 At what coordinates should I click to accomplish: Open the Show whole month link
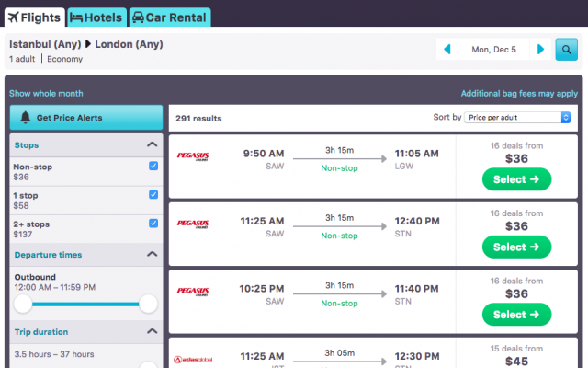coord(46,93)
